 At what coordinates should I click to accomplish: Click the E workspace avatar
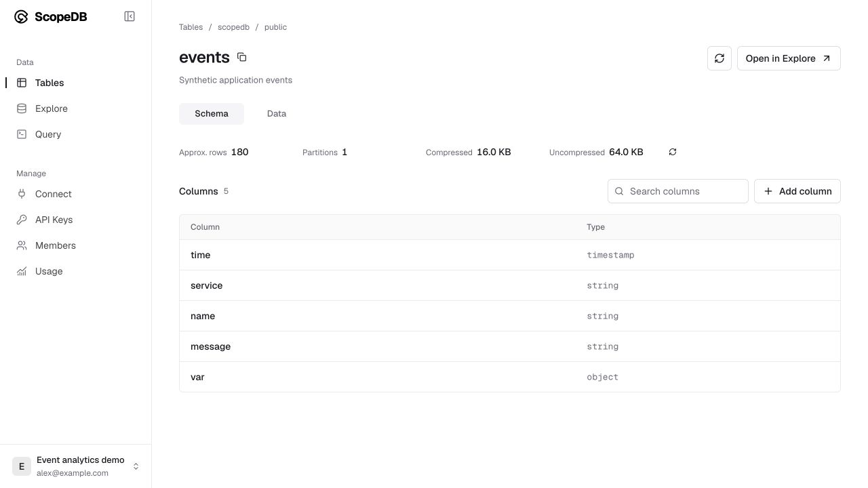(22, 466)
